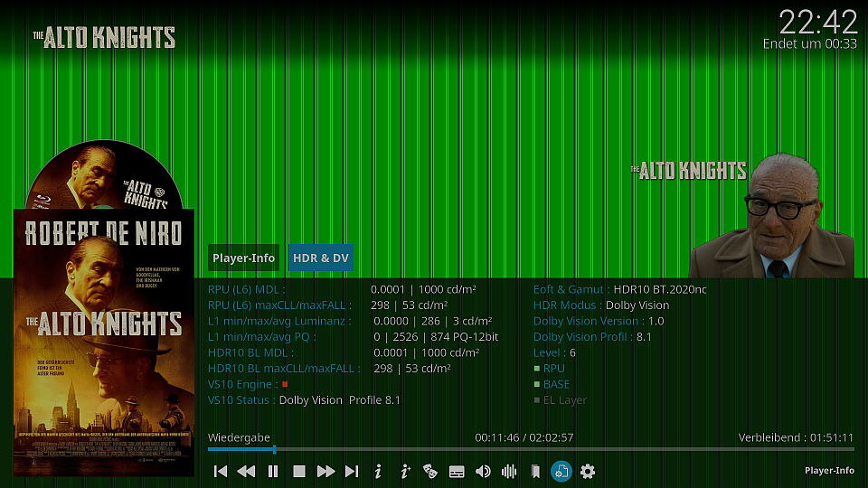868x488 pixels.
Task: Click 'VS10 Status :' Dolby Vision row
Action: click(x=304, y=400)
